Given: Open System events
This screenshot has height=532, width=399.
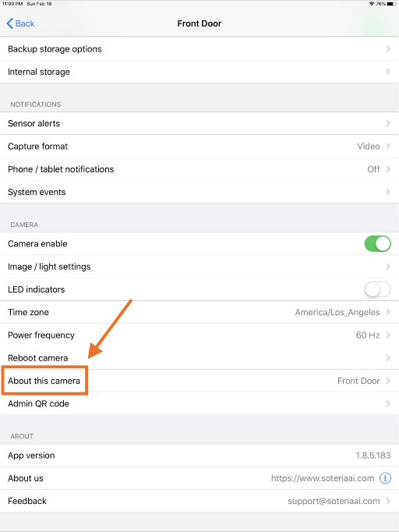Looking at the screenshot, I should [x=199, y=192].
